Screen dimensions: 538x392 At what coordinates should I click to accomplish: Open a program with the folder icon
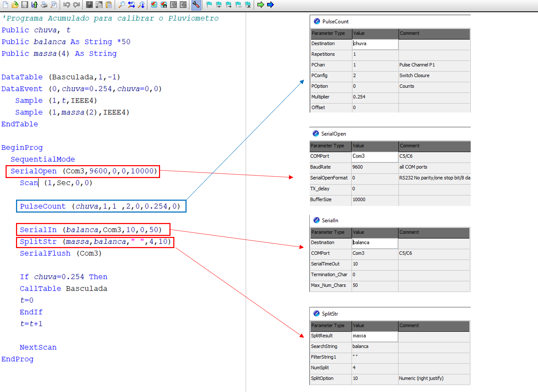click(x=15, y=5)
